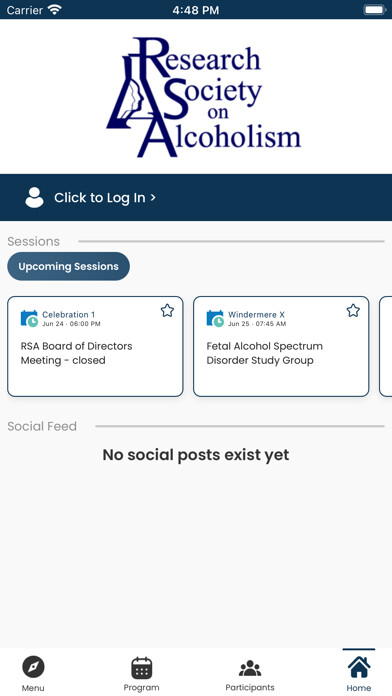Open the partially visible third session card
Screen dimensions: 392x696
386,346
